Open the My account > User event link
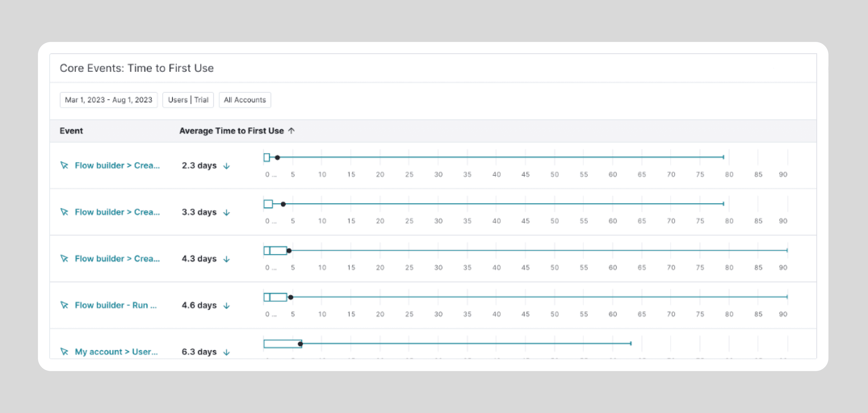The height and width of the screenshot is (413, 868). tap(116, 352)
